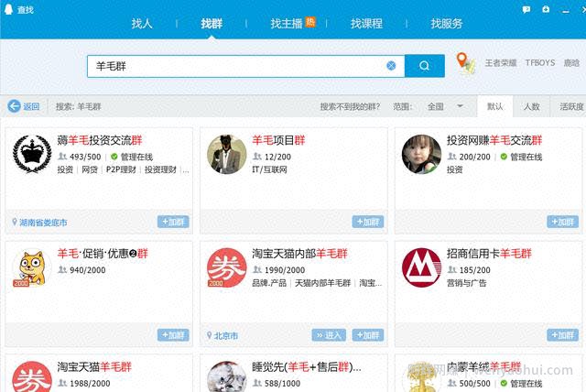This screenshot has height=392, width=586.
Task: Click location link 北京市
Action: tap(226, 335)
